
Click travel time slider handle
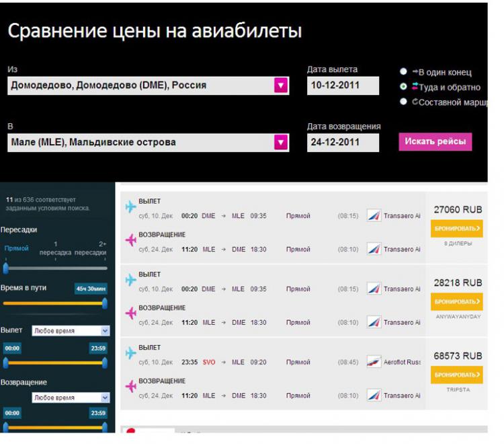tap(104, 303)
